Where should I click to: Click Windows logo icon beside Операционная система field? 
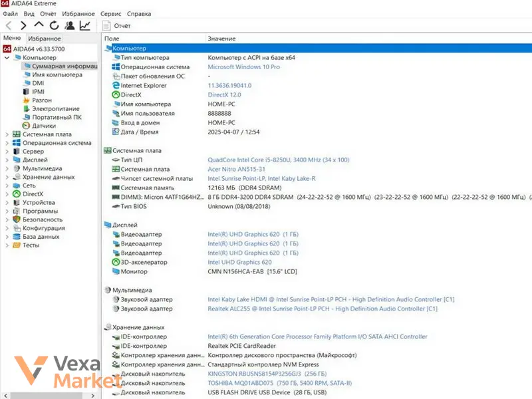pyautogui.click(x=116, y=67)
